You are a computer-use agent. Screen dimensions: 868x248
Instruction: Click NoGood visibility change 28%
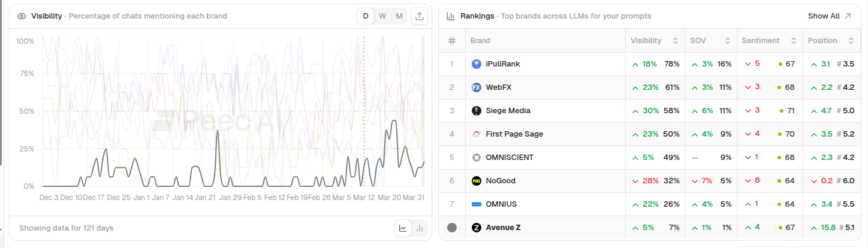(x=650, y=181)
